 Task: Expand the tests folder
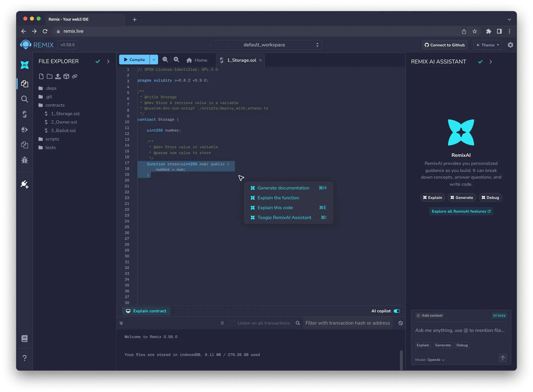click(x=47, y=148)
